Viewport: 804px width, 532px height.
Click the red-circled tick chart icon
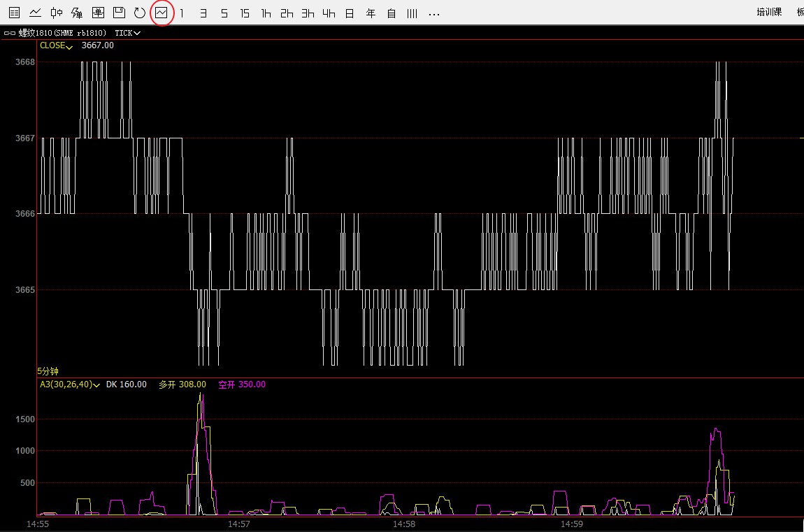click(161, 13)
